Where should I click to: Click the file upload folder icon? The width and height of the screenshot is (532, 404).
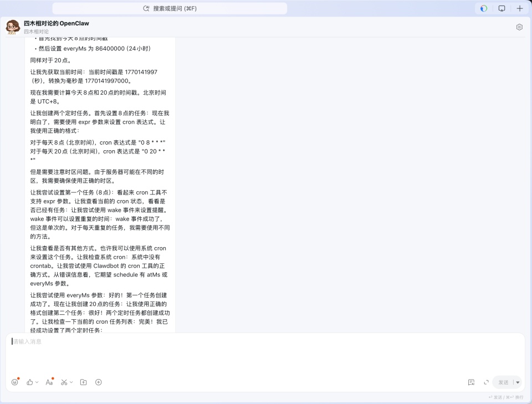click(x=84, y=382)
